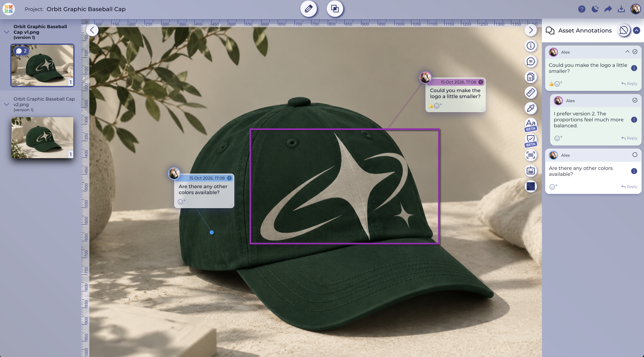Mark 'other colors available' comment as resolved
644x357 pixels.
pyautogui.click(x=635, y=155)
